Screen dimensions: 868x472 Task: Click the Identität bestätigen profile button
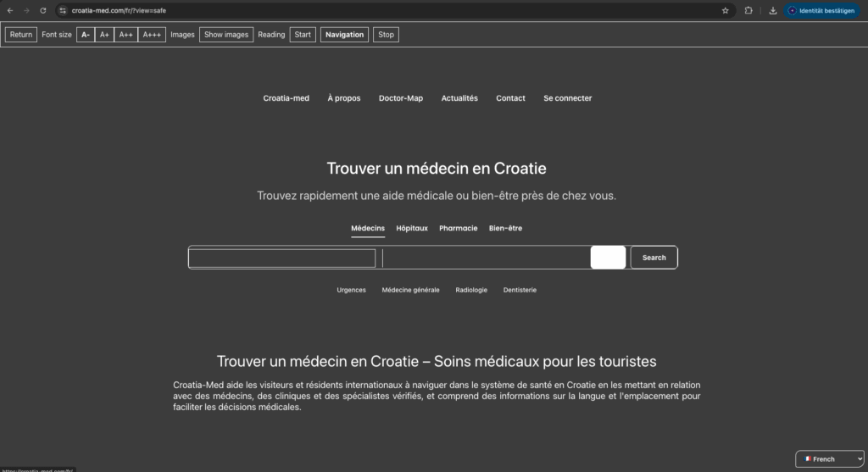pyautogui.click(x=821, y=10)
